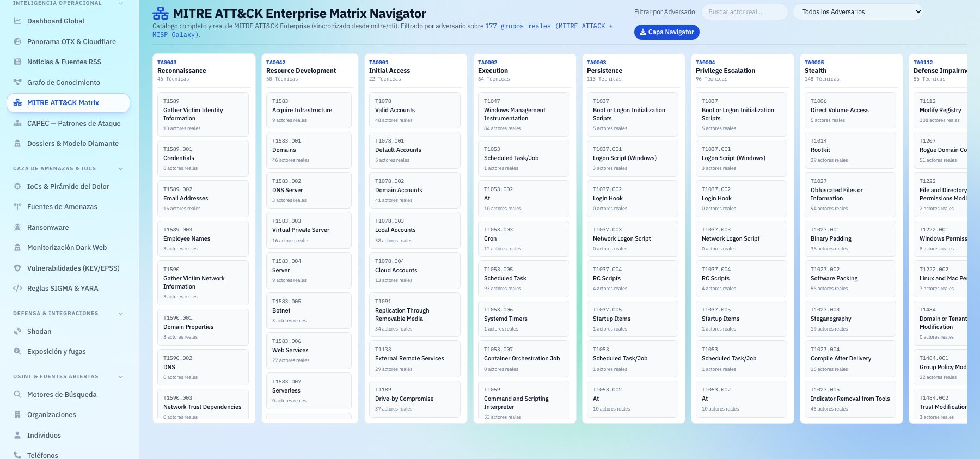Viewport: 980px width, 459px height.
Task: Click the TA0005 Stealth tactic header
Action: pos(850,71)
